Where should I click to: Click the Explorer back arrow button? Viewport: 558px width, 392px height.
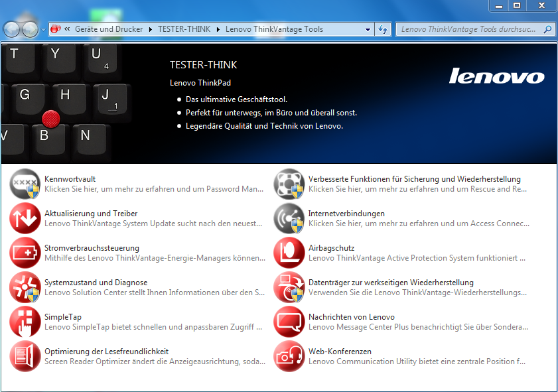11,29
